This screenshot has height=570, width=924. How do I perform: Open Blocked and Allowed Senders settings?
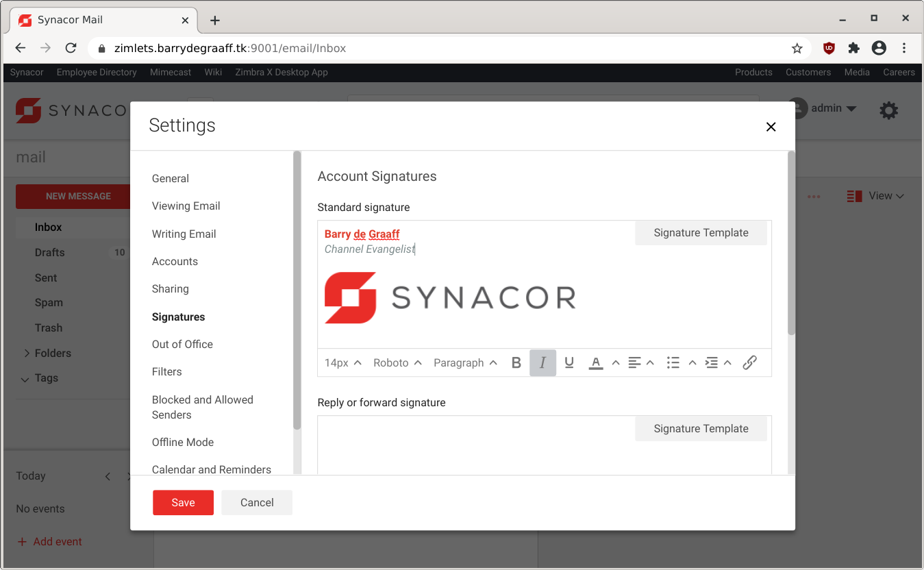coord(203,408)
